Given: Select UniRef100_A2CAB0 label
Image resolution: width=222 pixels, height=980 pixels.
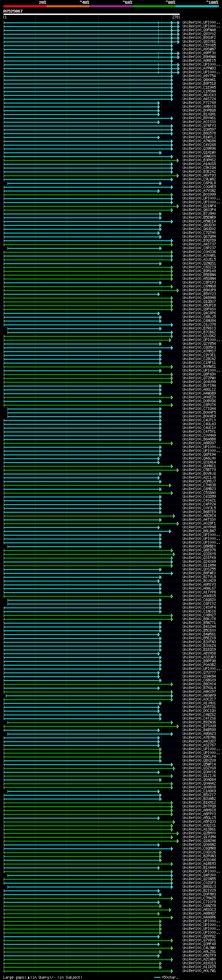Looking at the screenshot, I should click(199, 959).
